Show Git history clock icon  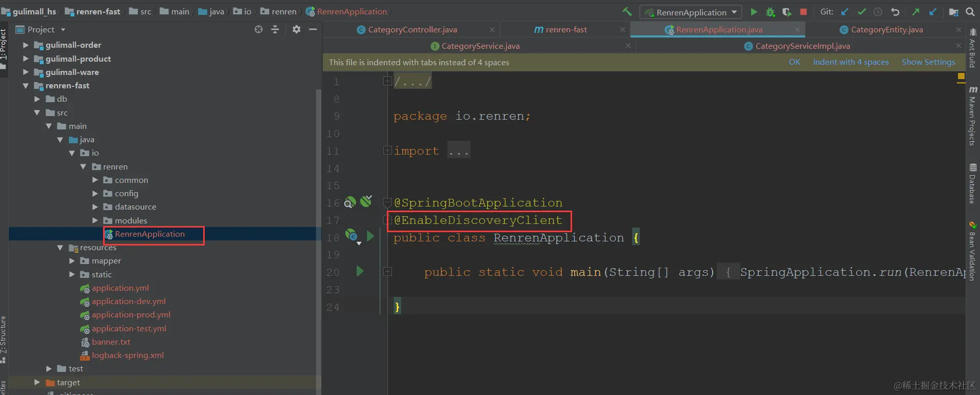pyautogui.click(x=878, y=12)
